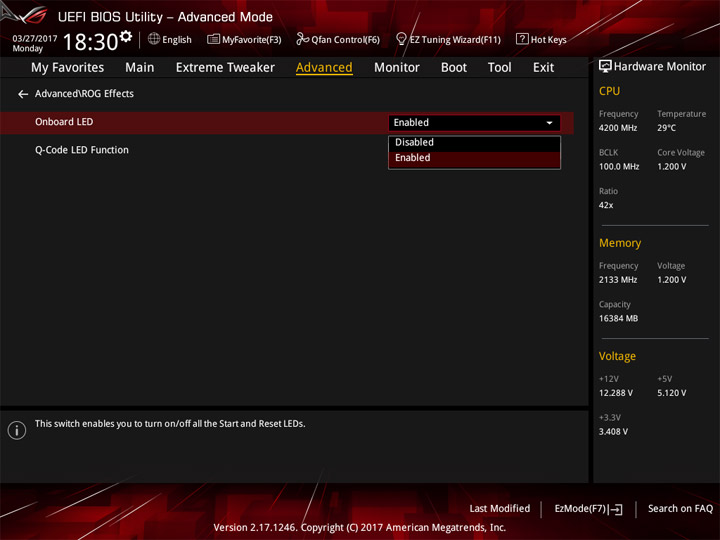
Task: Click the Hardware Monitor display icon
Action: 605,67
